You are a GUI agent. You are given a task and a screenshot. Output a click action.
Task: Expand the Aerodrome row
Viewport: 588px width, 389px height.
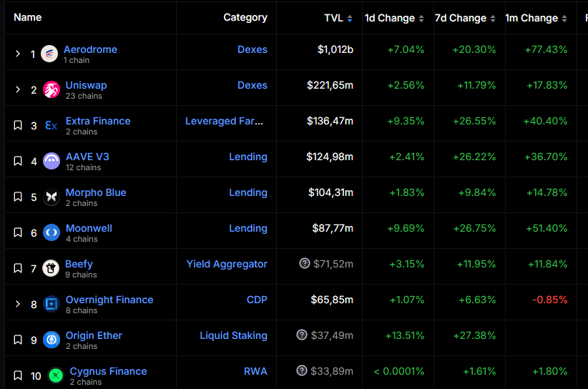pos(18,54)
